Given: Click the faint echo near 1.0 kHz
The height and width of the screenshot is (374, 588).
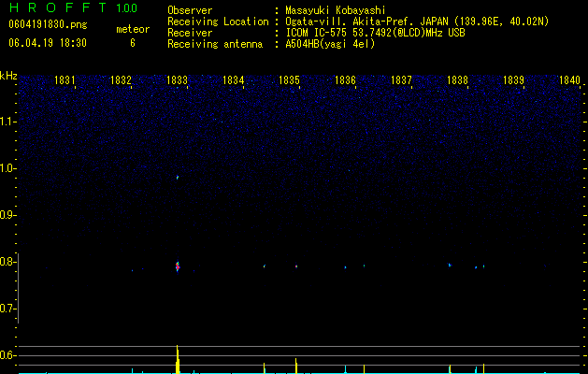Looking at the screenshot, I should coord(178,178).
